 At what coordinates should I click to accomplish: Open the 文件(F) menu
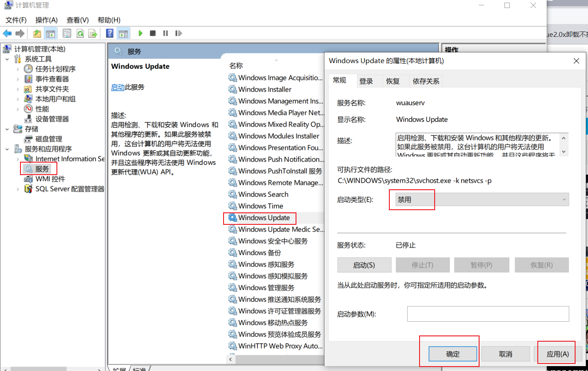16,20
